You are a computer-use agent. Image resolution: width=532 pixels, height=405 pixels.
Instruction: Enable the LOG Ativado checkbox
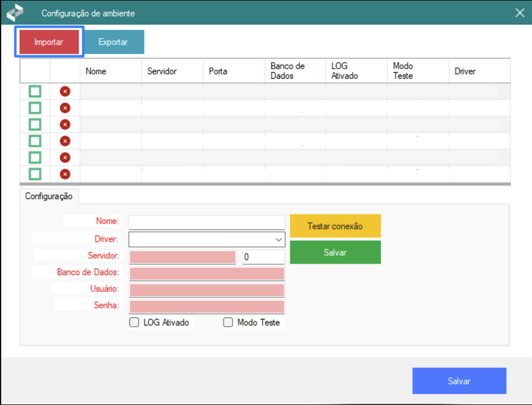[135, 323]
